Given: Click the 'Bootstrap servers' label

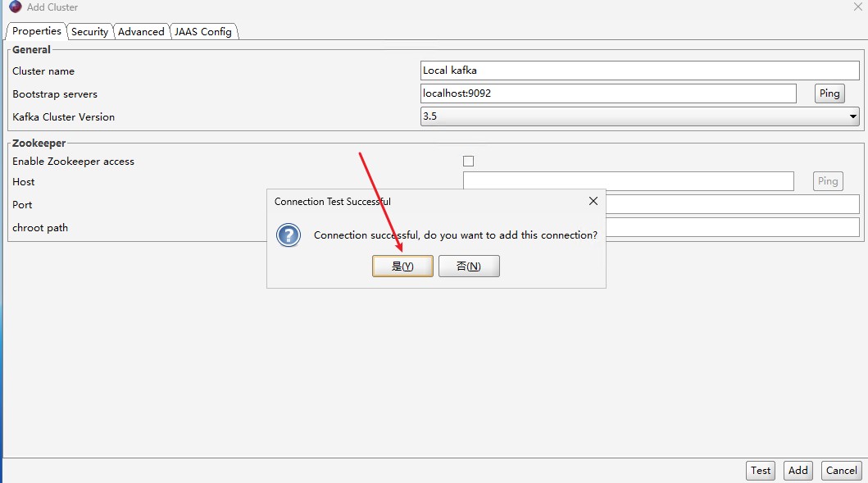Looking at the screenshot, I should (55, 94).
